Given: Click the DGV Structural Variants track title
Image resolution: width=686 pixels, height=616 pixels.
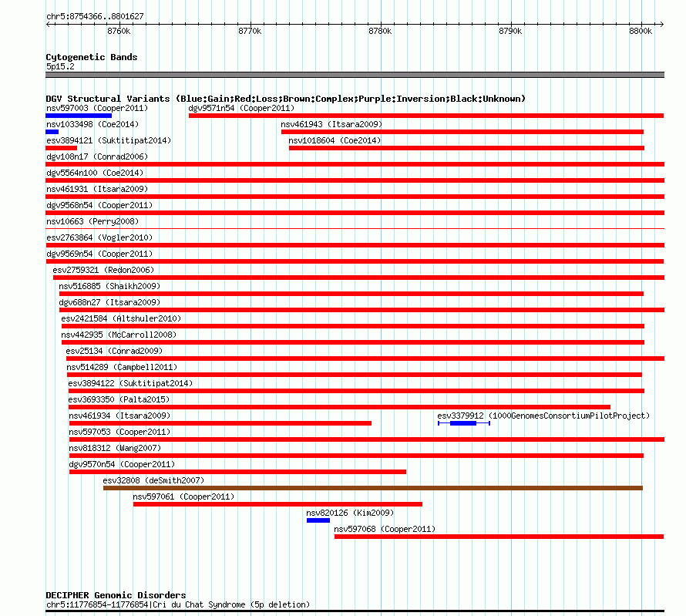Looking at the screenshot, I should pos(285,99).
